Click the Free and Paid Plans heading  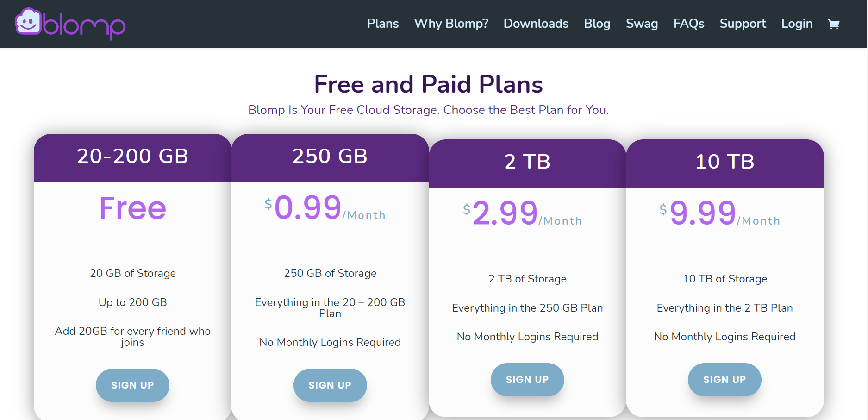tap(428, 84)
